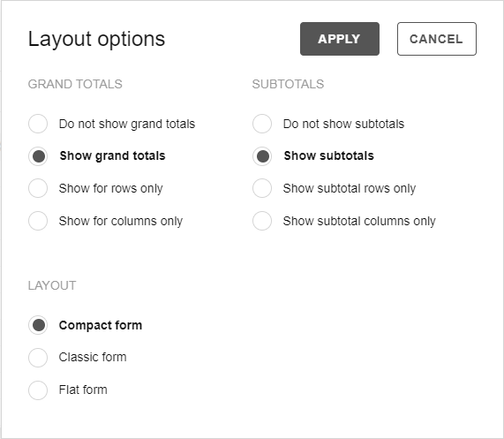
Task: Switch layout to the 'Classic form' radio button
Action: coord(38,358)
